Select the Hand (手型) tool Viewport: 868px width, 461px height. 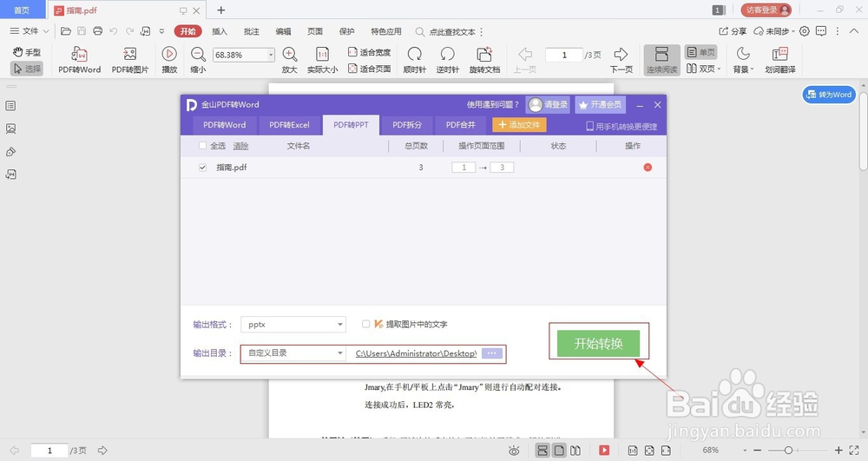click(x=27, y=52)
